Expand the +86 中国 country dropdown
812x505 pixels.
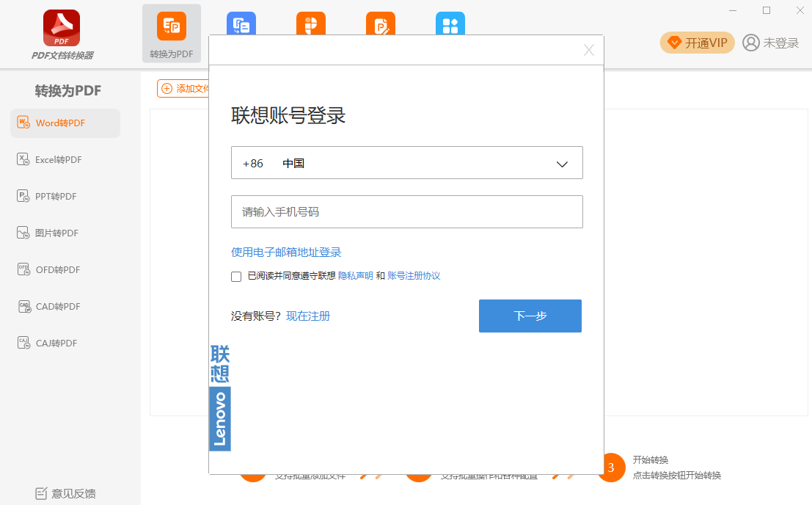[407, 163]
